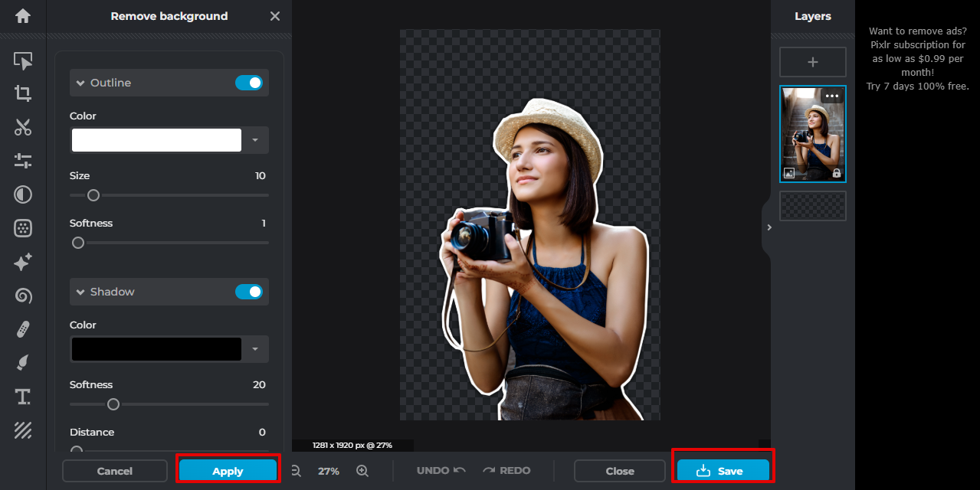
Task: Click the 27% zoom level
Action: point(329,471)
